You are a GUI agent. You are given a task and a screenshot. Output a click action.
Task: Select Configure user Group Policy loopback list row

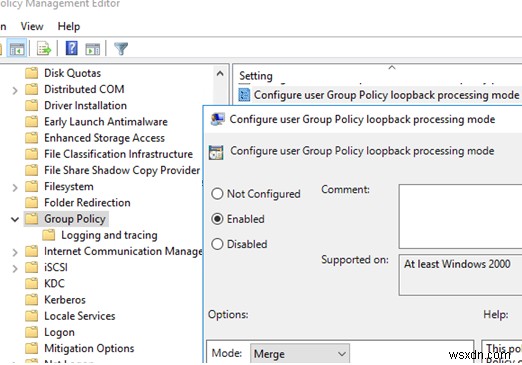click(379, 95)
